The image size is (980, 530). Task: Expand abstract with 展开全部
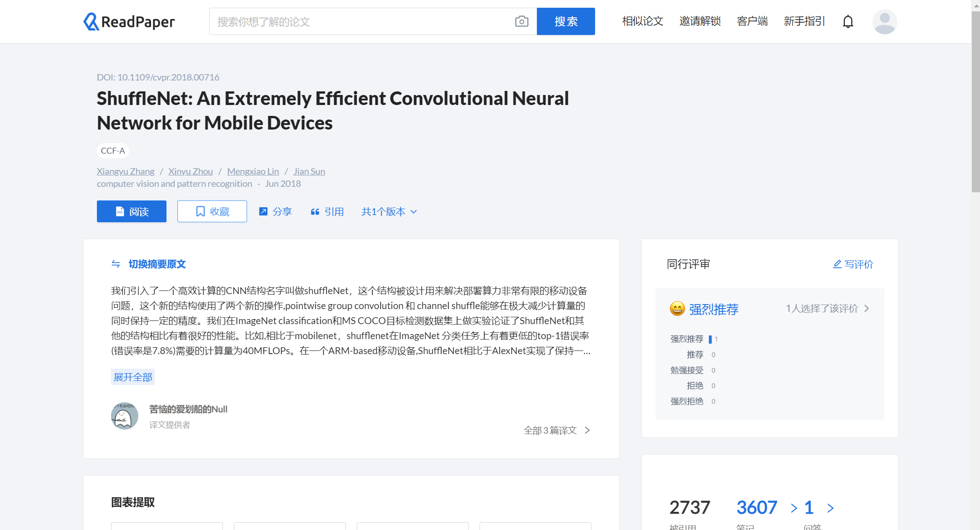click(x=133, y=377)
